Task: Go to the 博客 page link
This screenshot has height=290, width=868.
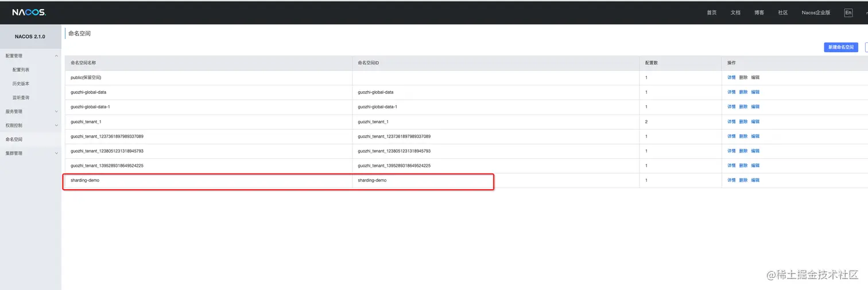Action: click(x=759, y=13)
